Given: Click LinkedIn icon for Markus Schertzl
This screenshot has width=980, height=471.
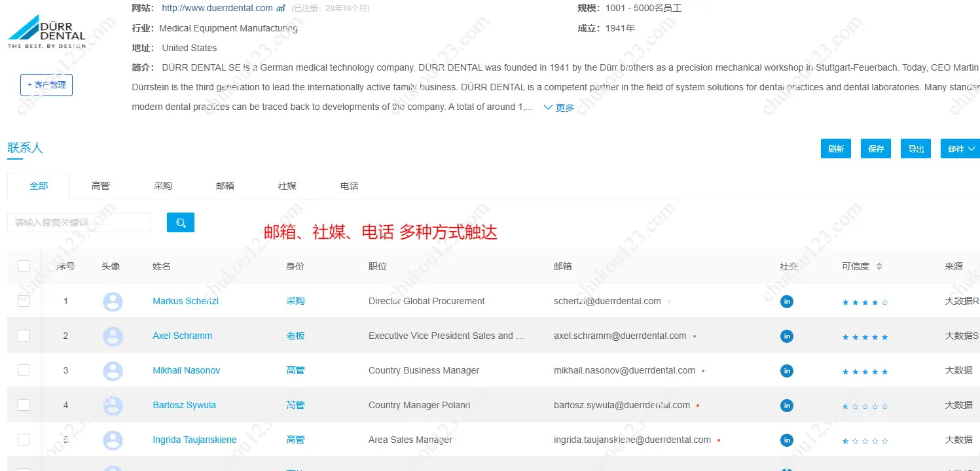Looking at the screenshot, I should 787,302.
